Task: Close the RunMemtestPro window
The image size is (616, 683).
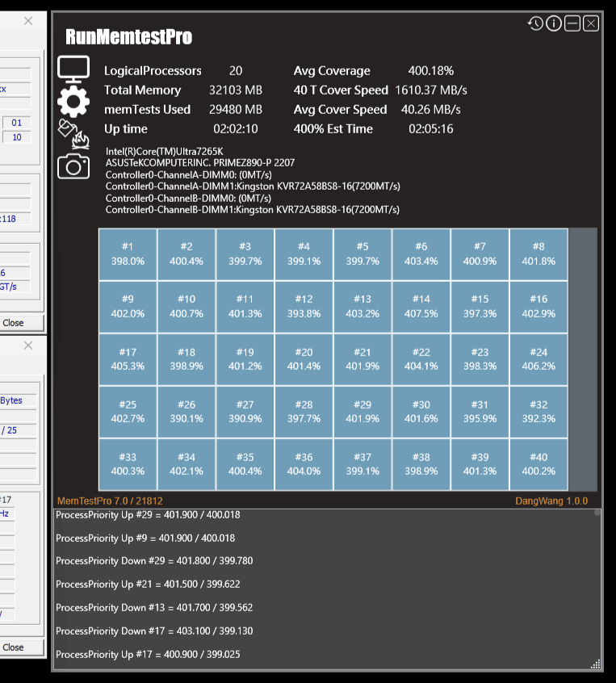Action: 591,23
